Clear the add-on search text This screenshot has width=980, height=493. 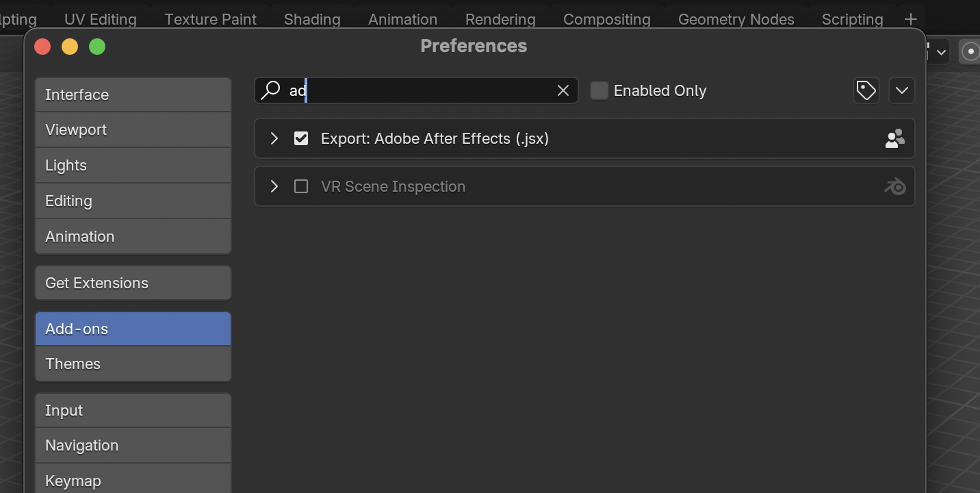click(563, 90)
